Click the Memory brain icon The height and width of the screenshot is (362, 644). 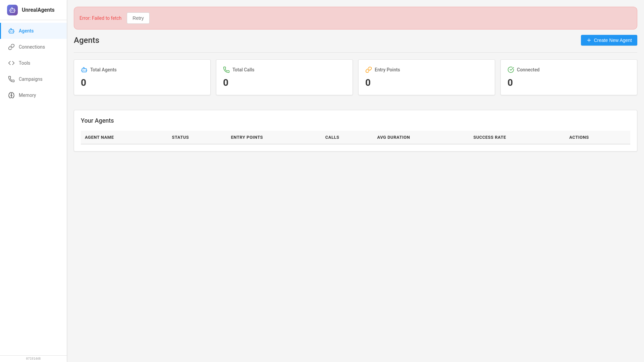pos(11,95)
